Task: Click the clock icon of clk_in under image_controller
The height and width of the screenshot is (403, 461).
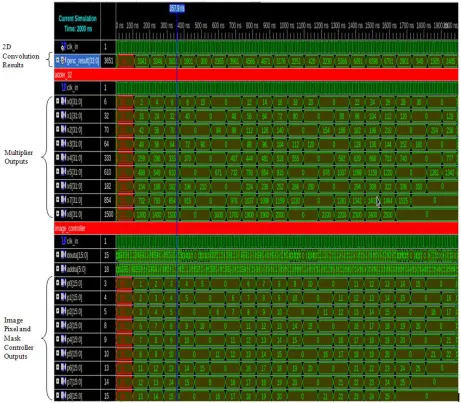Action: tap(63, 241)
